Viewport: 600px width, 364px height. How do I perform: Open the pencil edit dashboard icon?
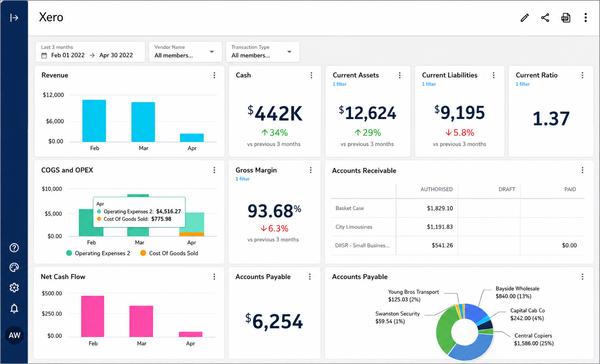(524, 18)
